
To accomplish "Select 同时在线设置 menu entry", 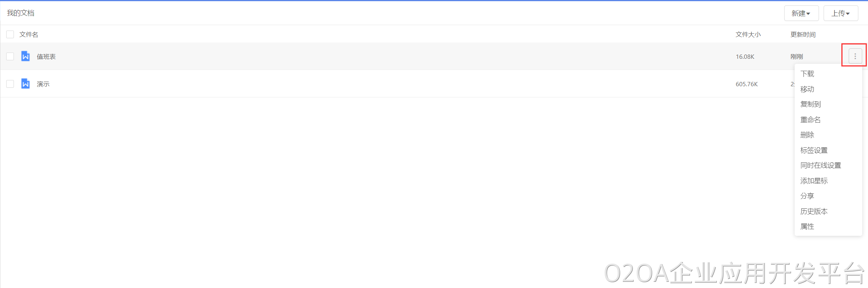I will click(821, 165).
